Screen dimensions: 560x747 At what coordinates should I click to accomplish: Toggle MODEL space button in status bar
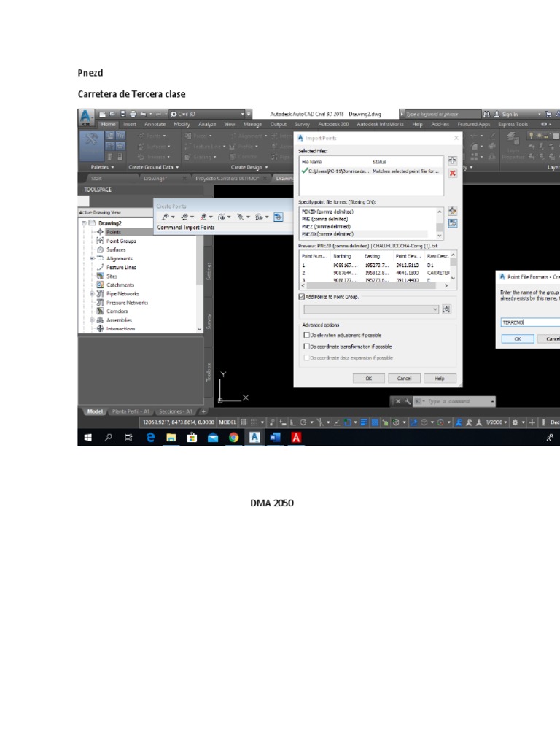227,422
